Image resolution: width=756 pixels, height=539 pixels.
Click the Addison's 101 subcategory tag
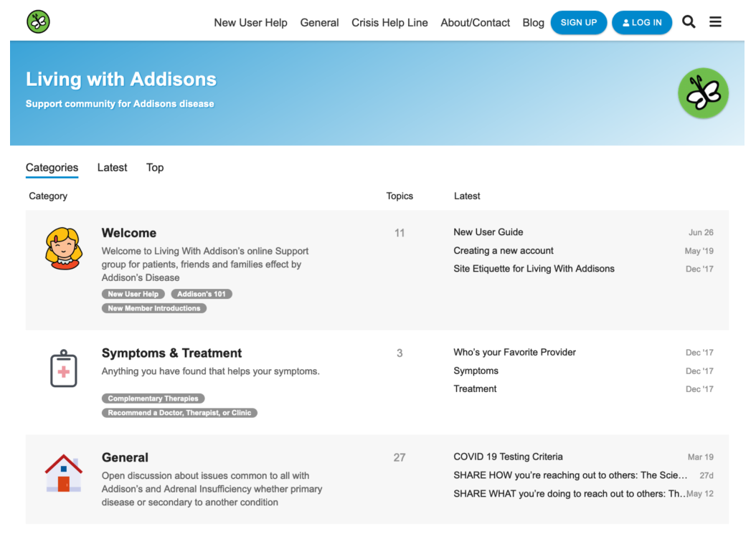click(202, 294)
